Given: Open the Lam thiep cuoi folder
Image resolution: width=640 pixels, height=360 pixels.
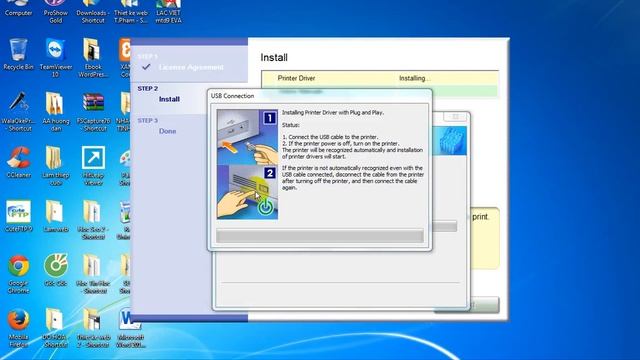Looking at the screenshot, I should click(x=56, y=165).
